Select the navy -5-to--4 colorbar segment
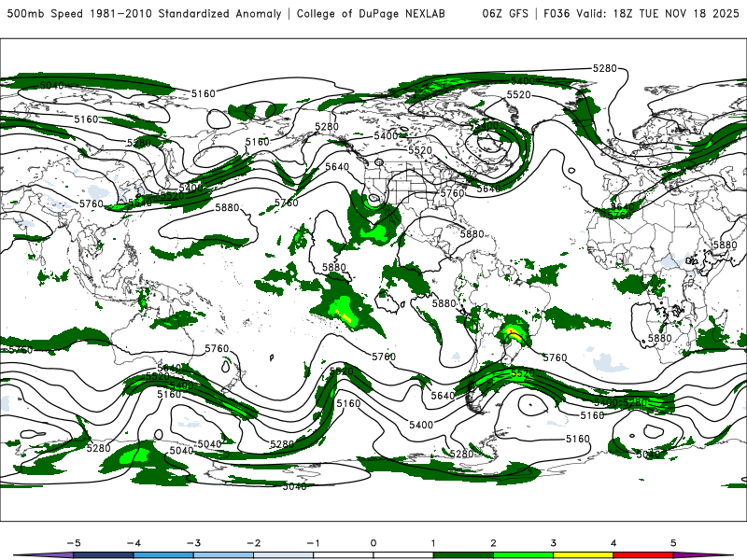This screenshot has width=747, height=560. pyautogui.click(x=104, y=555)
